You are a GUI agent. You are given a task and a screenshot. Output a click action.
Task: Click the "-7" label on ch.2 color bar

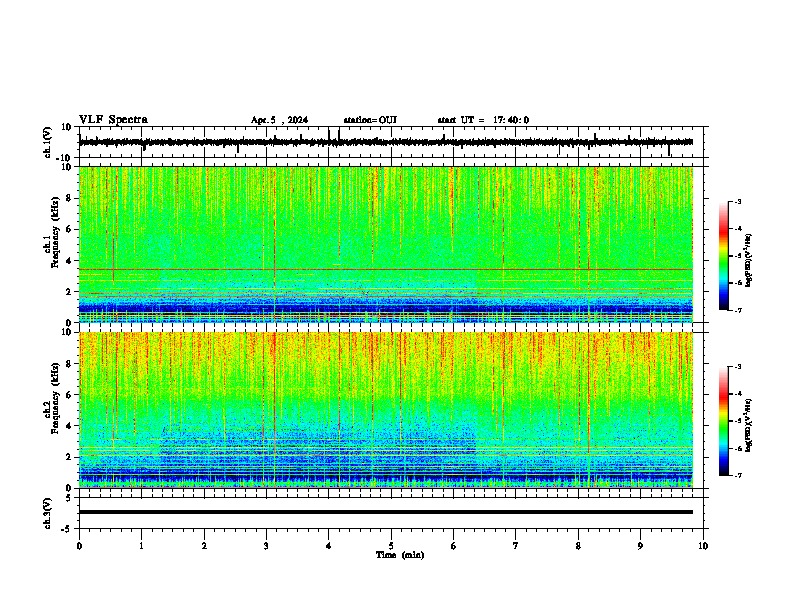(x=737, y=475)
